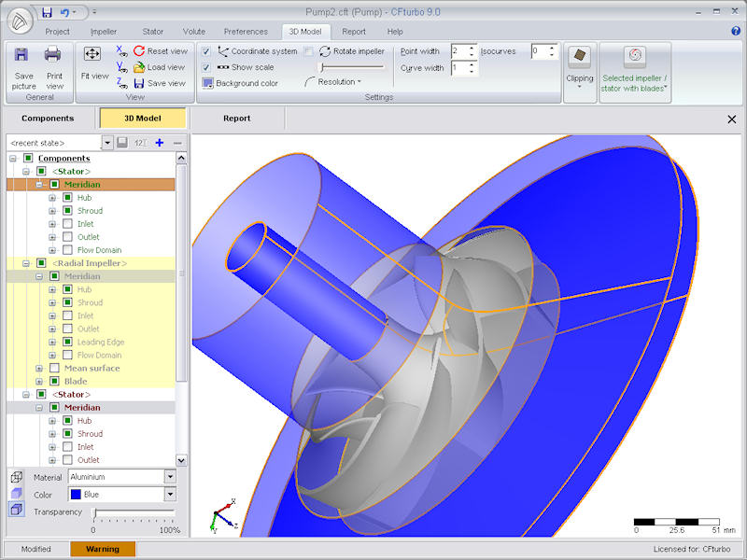The width and height of the screenshot is (747, 560).
Task: Select the yellow 3D Model panel tab
Action: coord(143,119)
